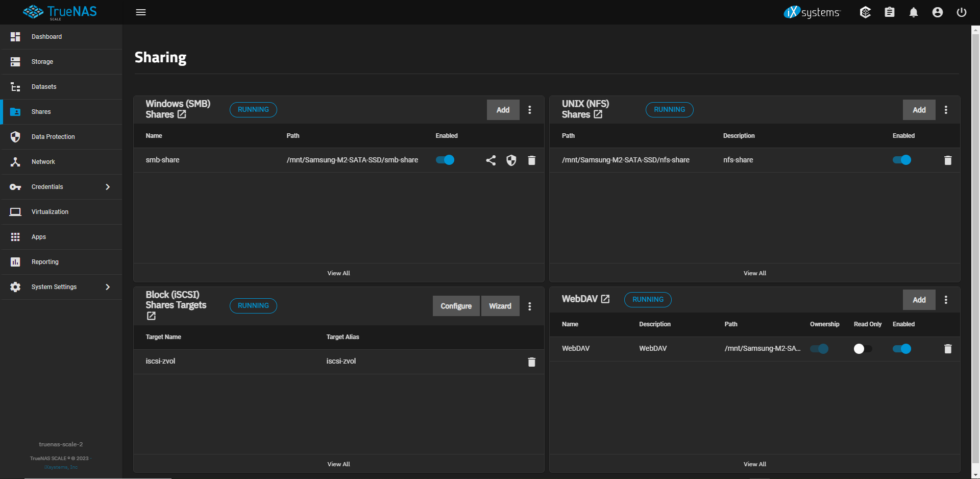Open the jobs clipboard icon
Image resolution: width=980 pixels, height=479 pixels.
point(889,12)
